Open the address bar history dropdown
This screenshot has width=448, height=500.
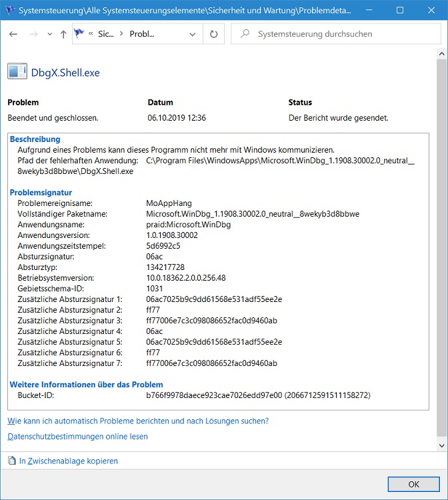pyautogui.click(x=192, y=34)
